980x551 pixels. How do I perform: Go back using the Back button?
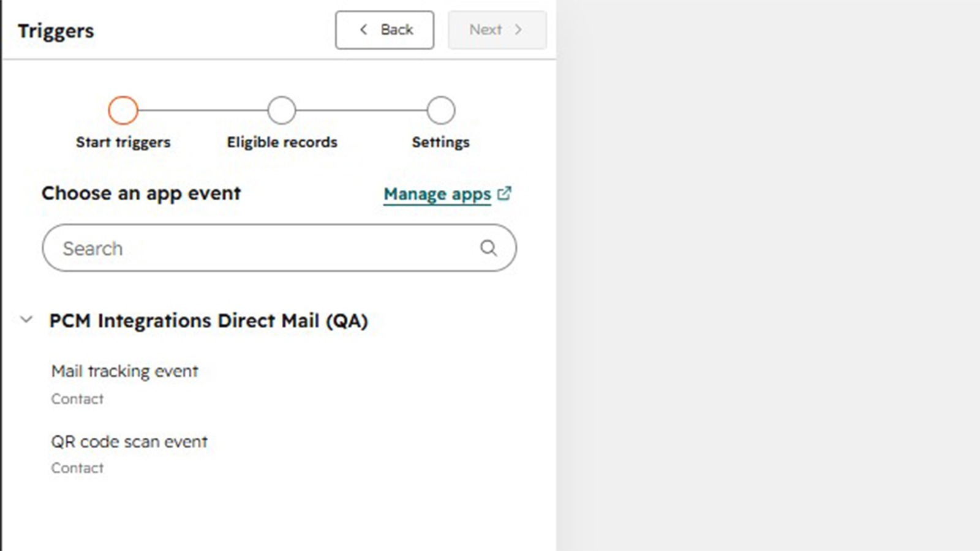tap(385, 29)
